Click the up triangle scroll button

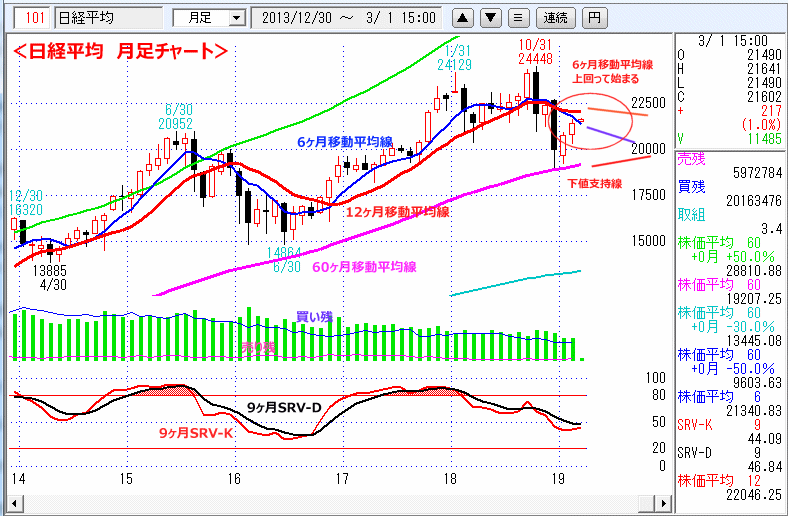[463, 18]
